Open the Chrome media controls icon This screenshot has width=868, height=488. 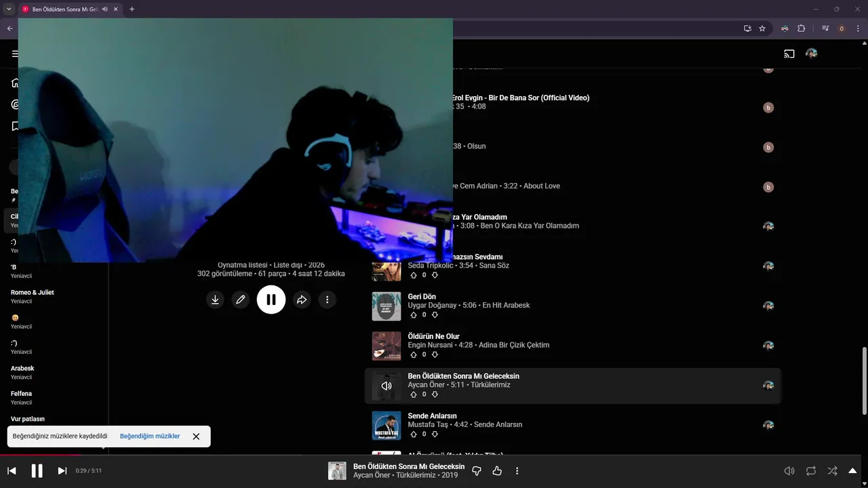(x=825, y=28)
